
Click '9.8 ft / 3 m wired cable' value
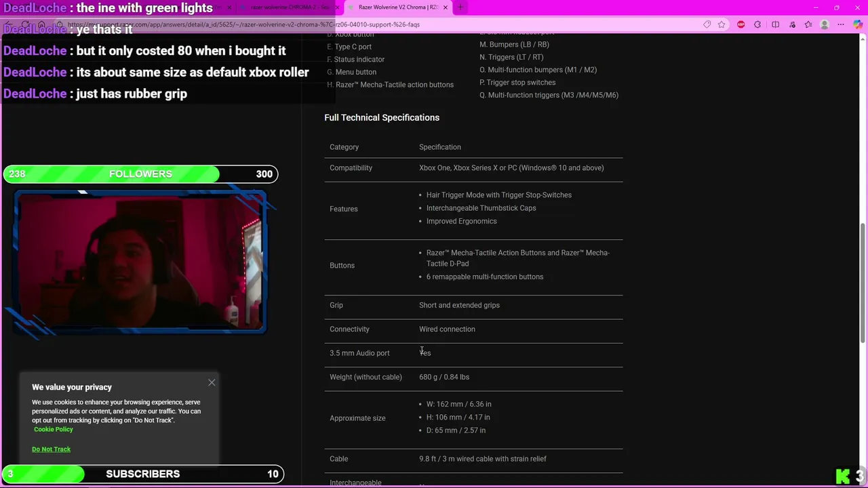tap(483, 459)
